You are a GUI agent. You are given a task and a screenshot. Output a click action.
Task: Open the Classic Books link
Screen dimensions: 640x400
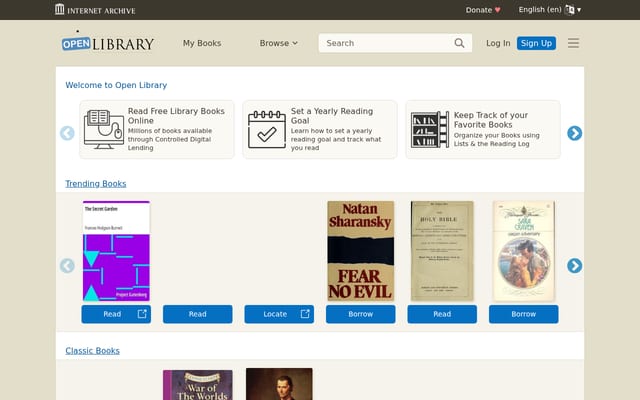point(93,351)
